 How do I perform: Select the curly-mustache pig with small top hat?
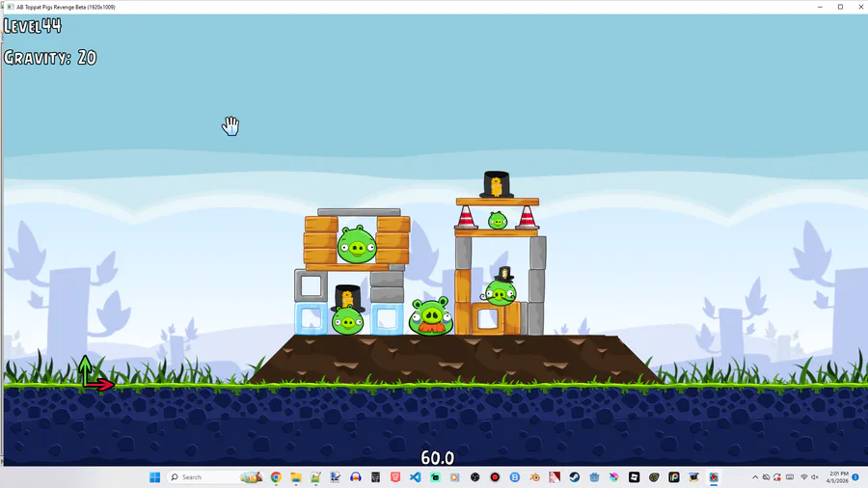[x=501, y=287]
